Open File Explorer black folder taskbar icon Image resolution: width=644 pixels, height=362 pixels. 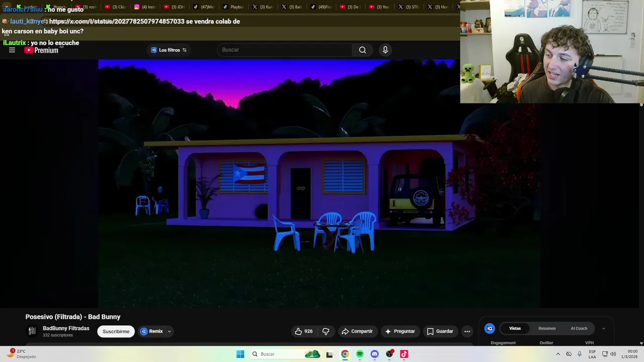coord(330,354)
